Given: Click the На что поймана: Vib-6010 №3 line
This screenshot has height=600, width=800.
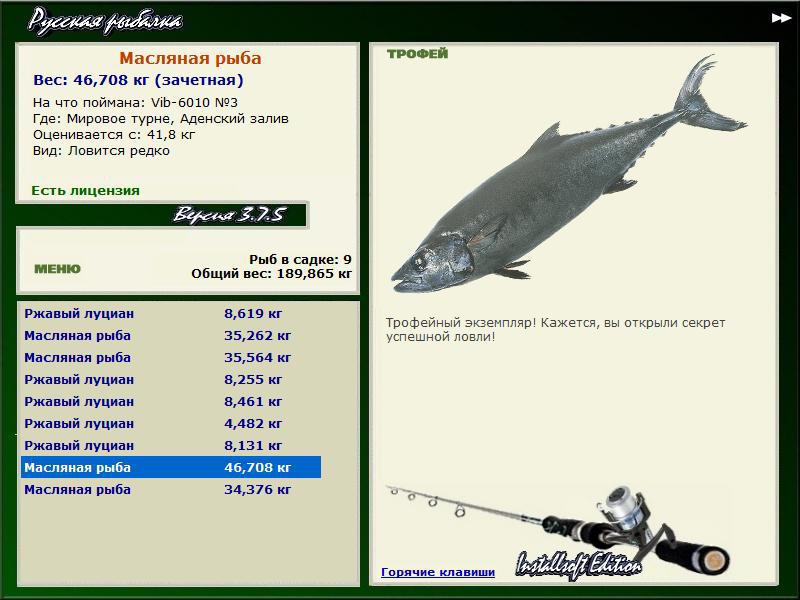Looking at the screenshot, I should 135,103.
